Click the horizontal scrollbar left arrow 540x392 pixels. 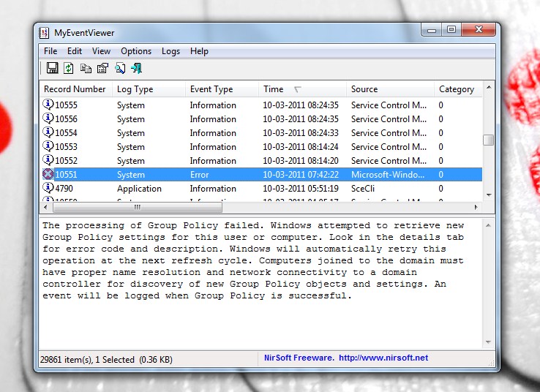click(45, 207)
